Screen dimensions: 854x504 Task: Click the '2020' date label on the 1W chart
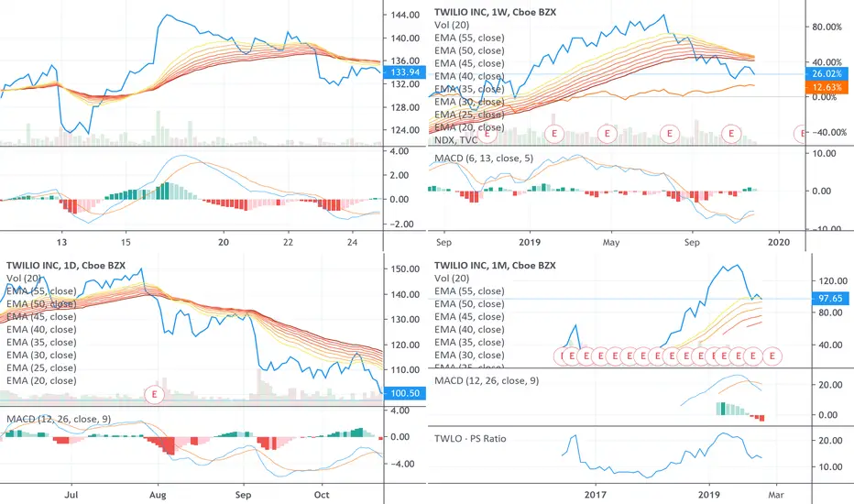click(778, 242)
